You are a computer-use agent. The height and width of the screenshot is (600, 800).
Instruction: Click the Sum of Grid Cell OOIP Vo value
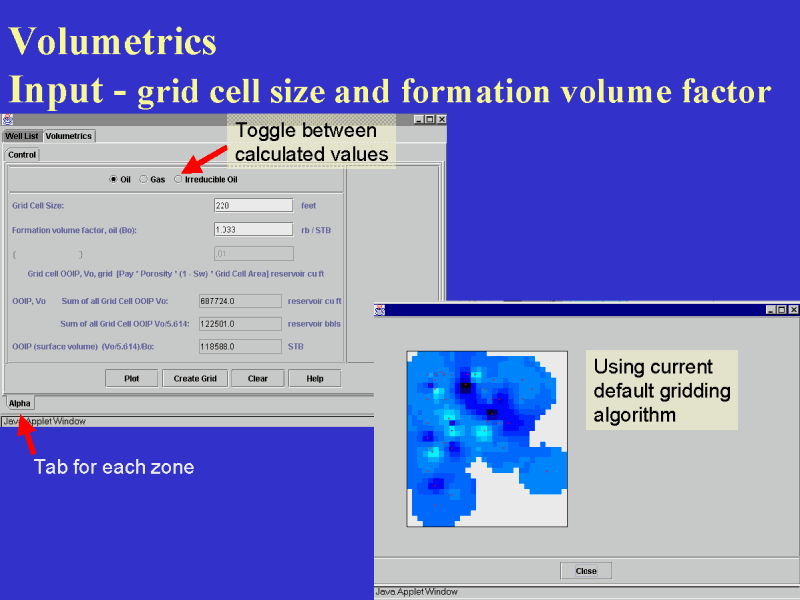pyautogui.click(x=240, y=301)
